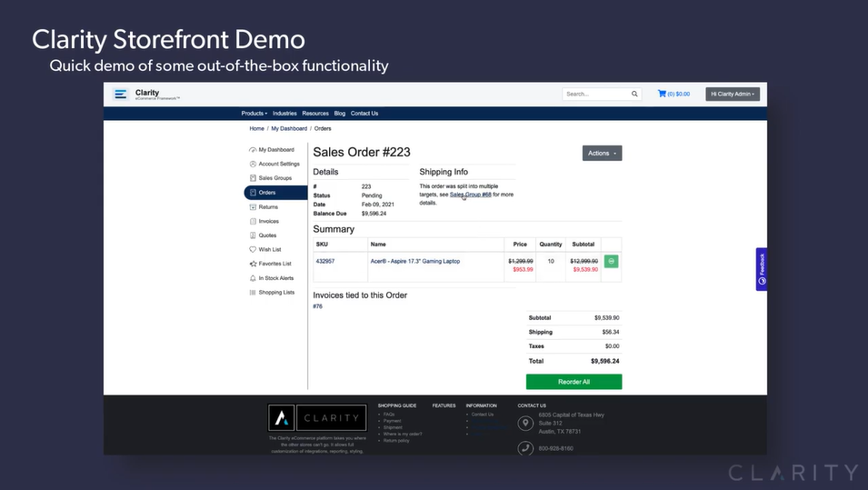Click the Total amount in the totals table
This screenshot has width=868, height=490.
point(605,361)
